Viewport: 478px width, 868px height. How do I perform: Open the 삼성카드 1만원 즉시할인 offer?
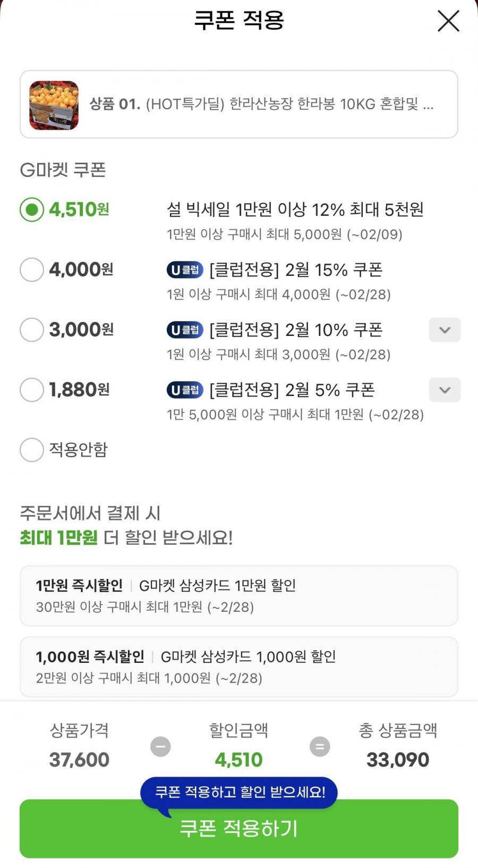(238, 596)
